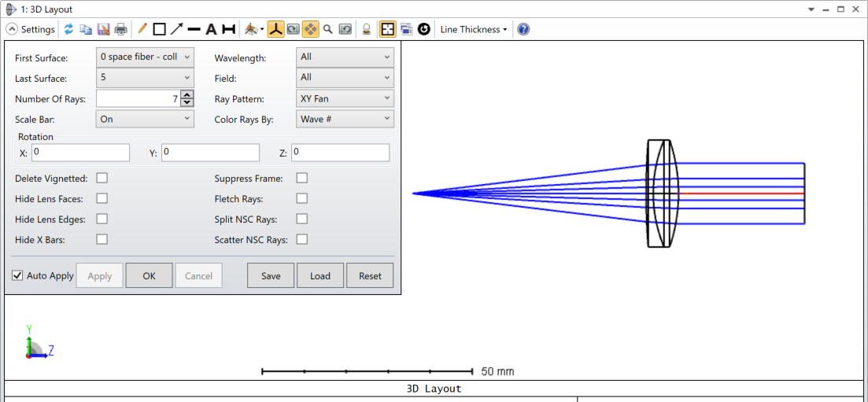868x402 pixels.
Task: Click the magnifier zoom icon
Action: point(327,29)
